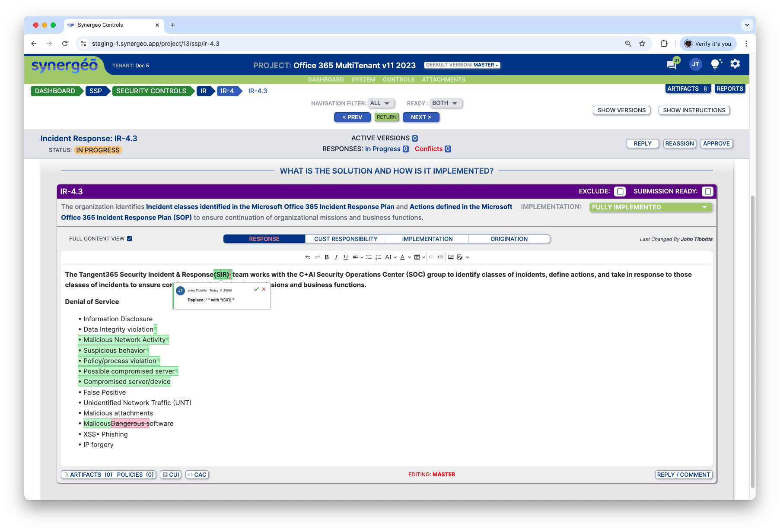Click the browser address bar URL
Screen dimensions: 780x532
coord(156,44)
